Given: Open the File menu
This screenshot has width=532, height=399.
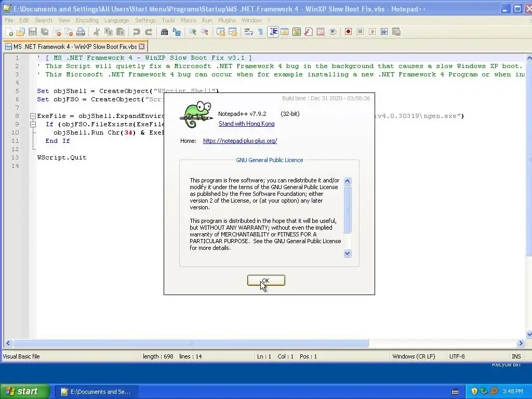Looking at the screenshot, I should click(9, 20).
